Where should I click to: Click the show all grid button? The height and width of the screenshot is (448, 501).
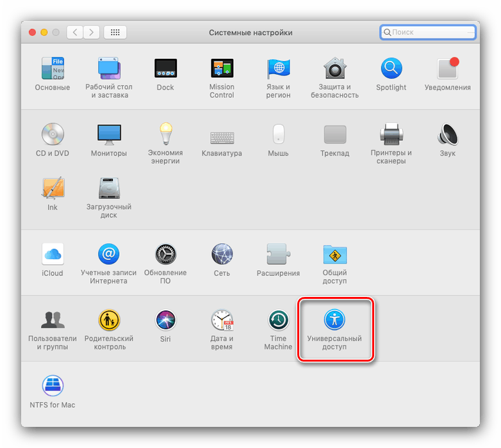[115, 32]
